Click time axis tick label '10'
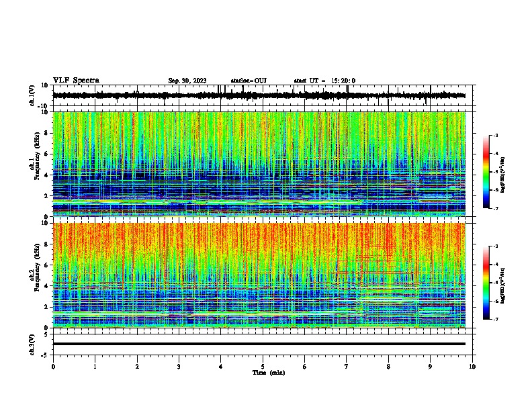The height and width of the screenshot is (411, 532). tap(472, 367)
